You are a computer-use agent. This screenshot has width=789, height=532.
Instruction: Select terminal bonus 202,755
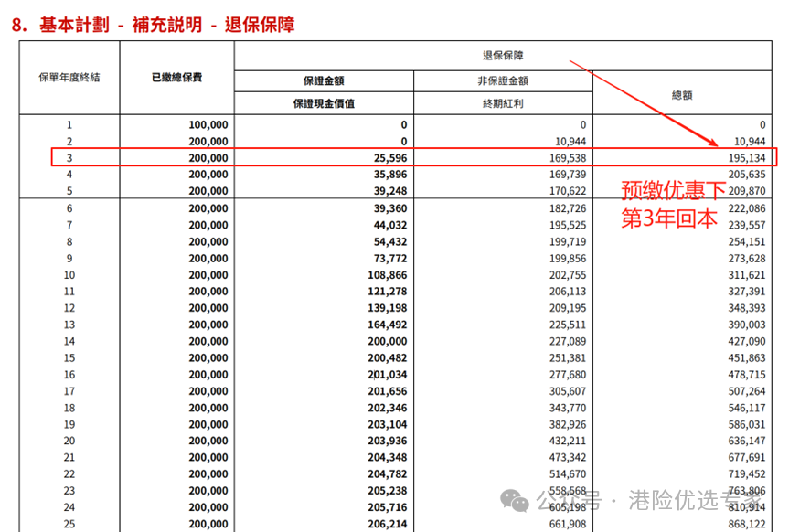pos(568,275)
